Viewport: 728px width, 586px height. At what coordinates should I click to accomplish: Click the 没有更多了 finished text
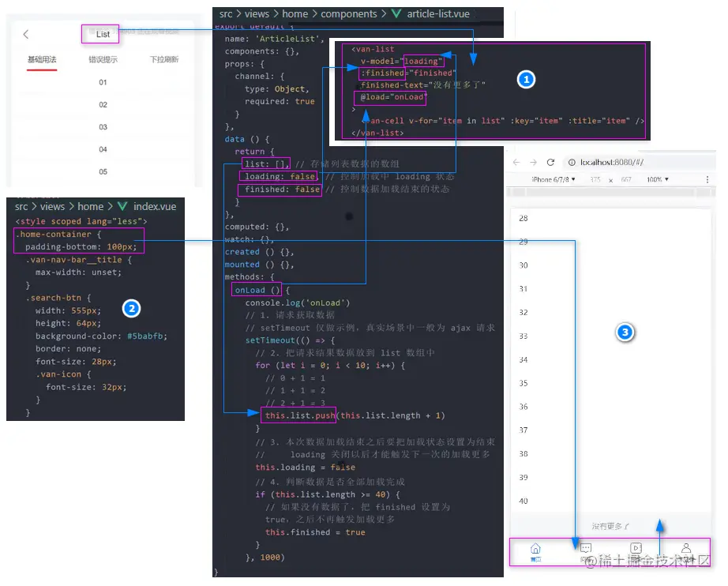coord(610,526)
